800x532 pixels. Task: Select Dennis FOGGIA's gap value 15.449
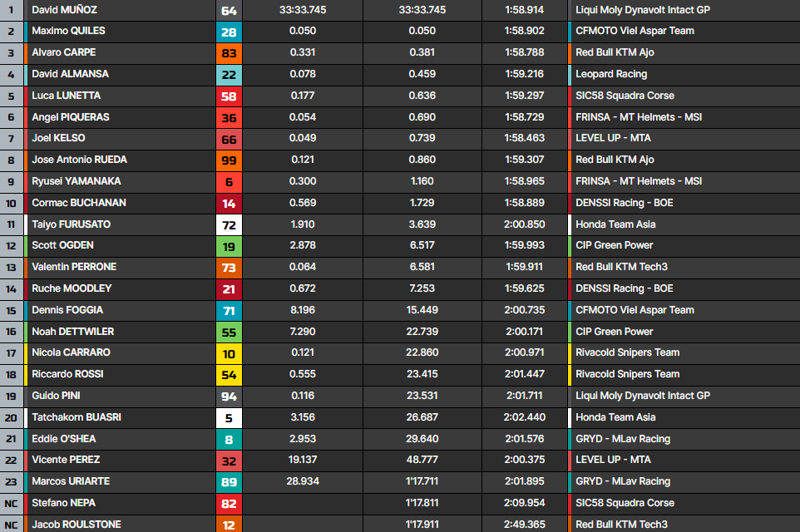click(x=422, y=310)
